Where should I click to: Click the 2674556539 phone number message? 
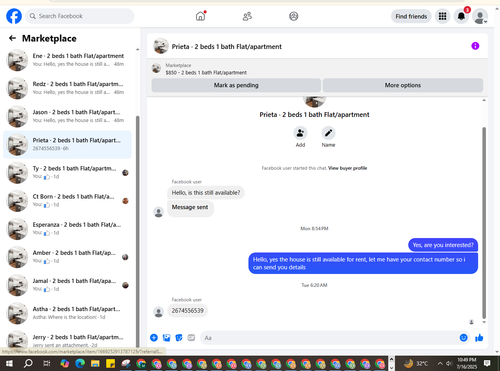[x=188, y=311]
